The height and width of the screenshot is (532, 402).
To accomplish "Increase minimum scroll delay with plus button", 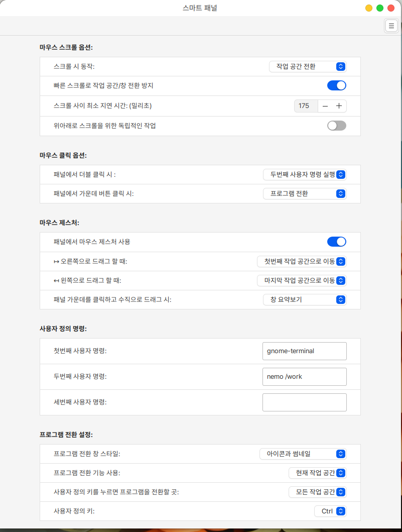I will [339, 106].
